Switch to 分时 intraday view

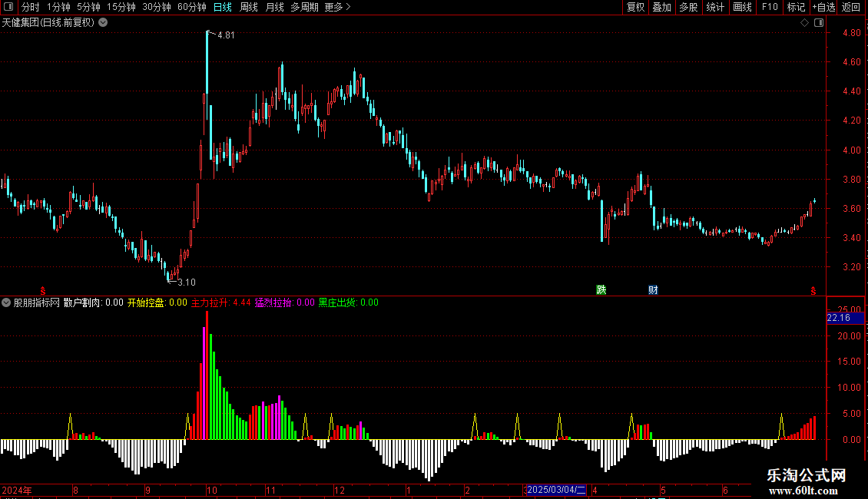coord(31,7)
